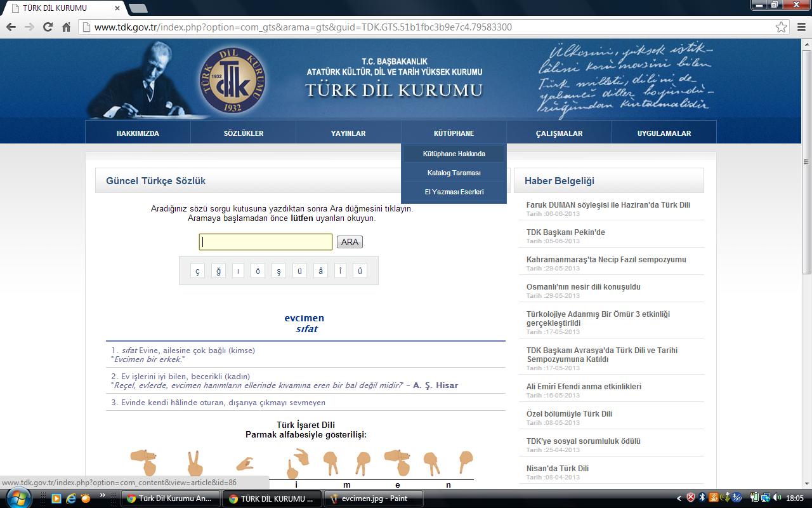Open Osmanlı'nın nesir dili konuşuldu link
812x508 pixels.
584,287
